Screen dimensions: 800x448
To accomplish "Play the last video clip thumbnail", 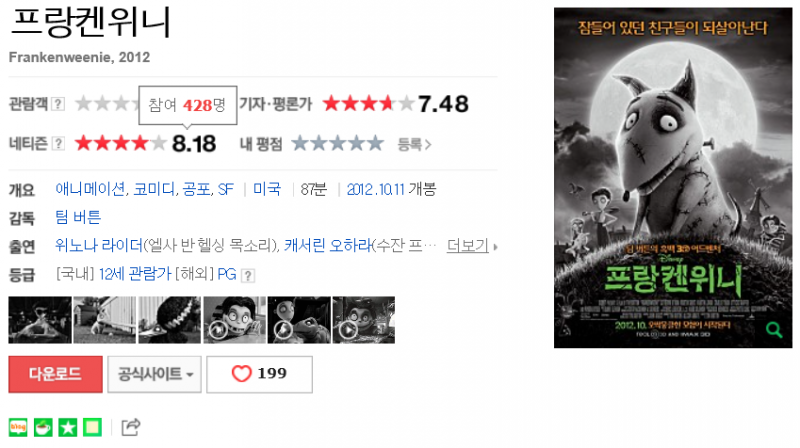I will (x=364, y=320).
